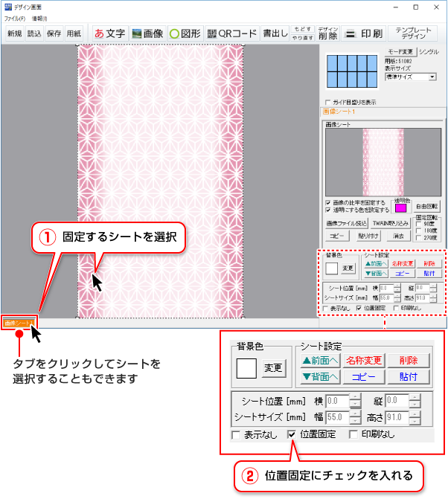Image resolution: width=448 pixels, height=499 pixels.
Task: Open the ファイル(F) menu
Action: [14, 18]
